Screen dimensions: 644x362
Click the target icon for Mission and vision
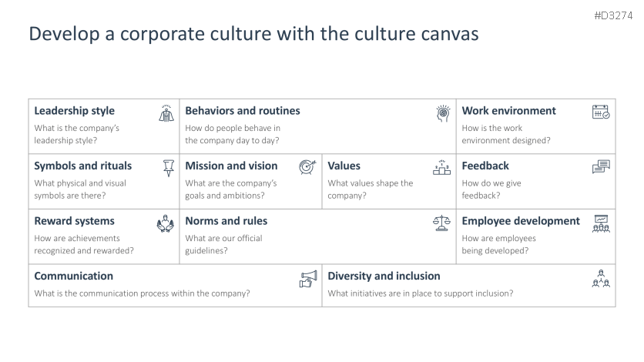click(307, 167)
